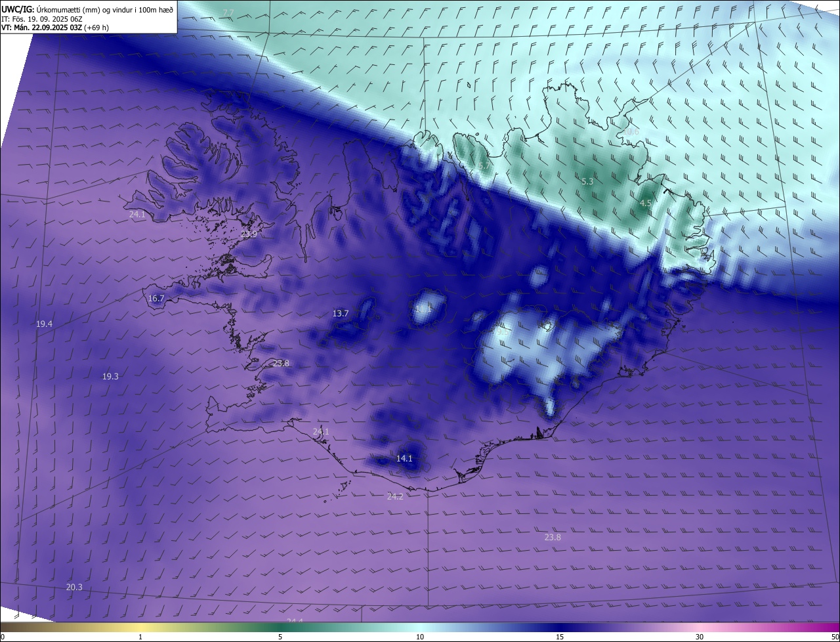Click the 16.7 value label
This screenshot has height=642, width=840.
156,298
